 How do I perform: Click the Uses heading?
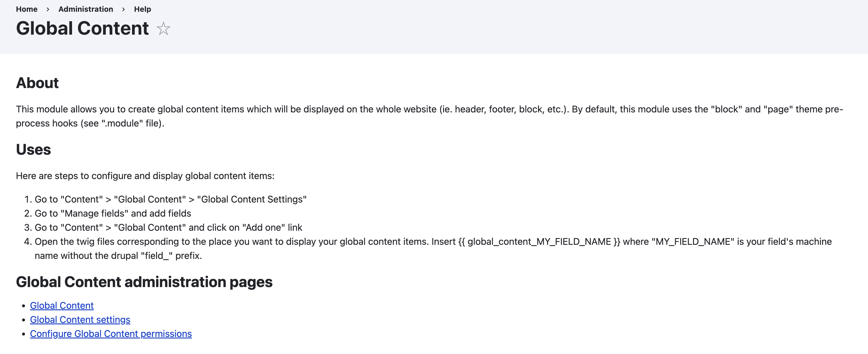click(x=33, y=149)
